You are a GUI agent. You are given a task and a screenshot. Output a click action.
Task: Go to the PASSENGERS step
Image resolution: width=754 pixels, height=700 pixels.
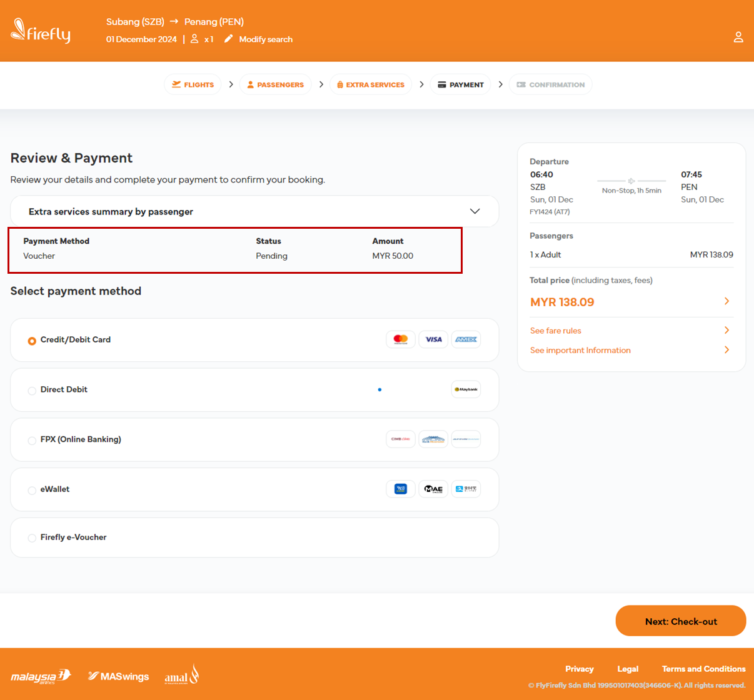click(275, 84)
